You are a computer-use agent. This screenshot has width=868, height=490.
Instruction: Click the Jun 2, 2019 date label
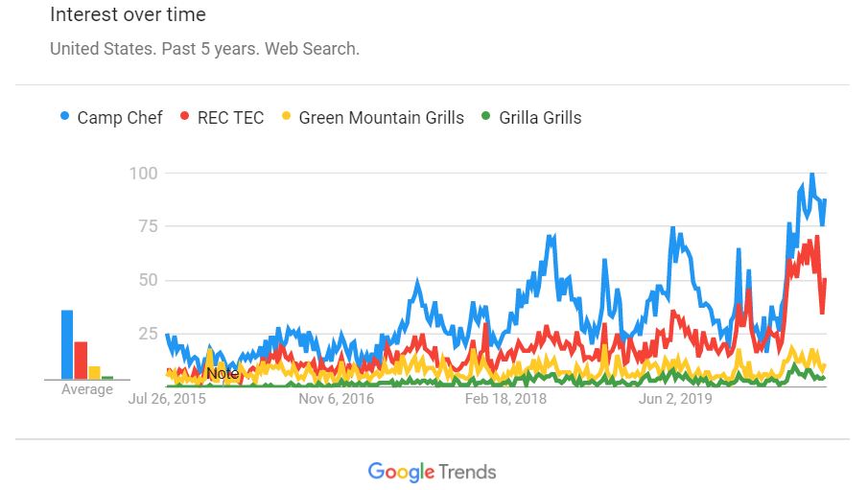point(675,398)
